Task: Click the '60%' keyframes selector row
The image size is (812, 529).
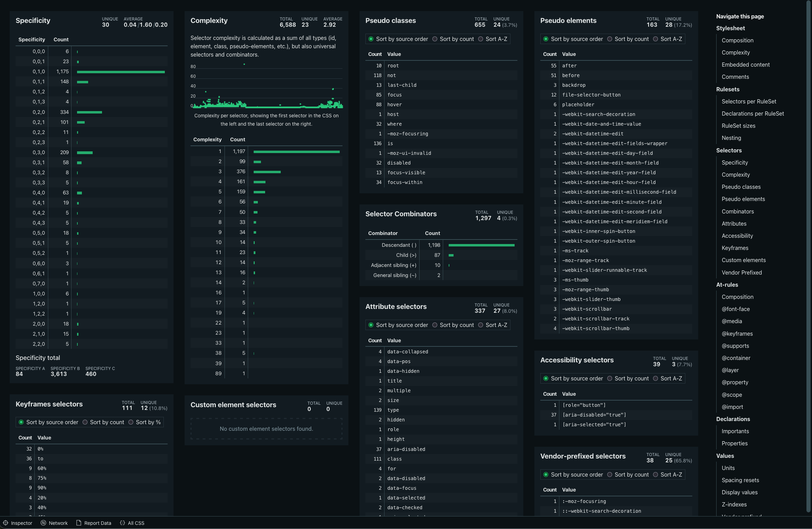Action: click(91, 468)
